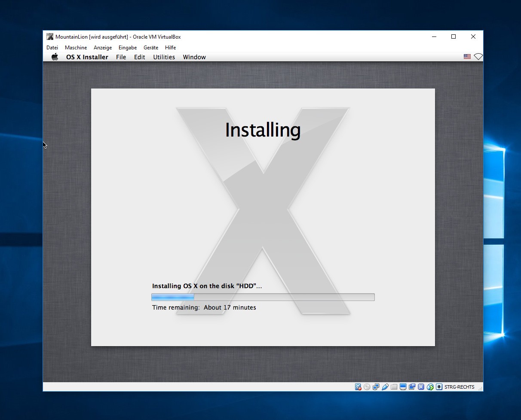Screen dimensions: 521x420
Task: Click the installation progress bar
Action: coord(263,297)
